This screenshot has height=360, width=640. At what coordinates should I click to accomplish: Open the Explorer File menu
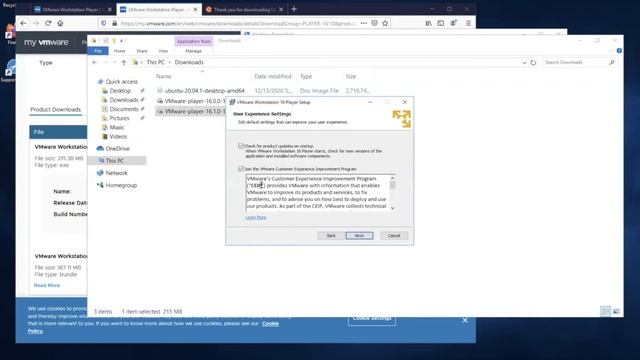(98, 51)
